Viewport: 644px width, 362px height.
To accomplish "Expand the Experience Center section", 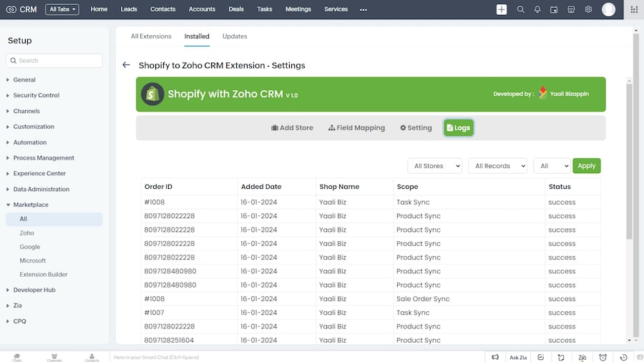I will coord(39,173).
